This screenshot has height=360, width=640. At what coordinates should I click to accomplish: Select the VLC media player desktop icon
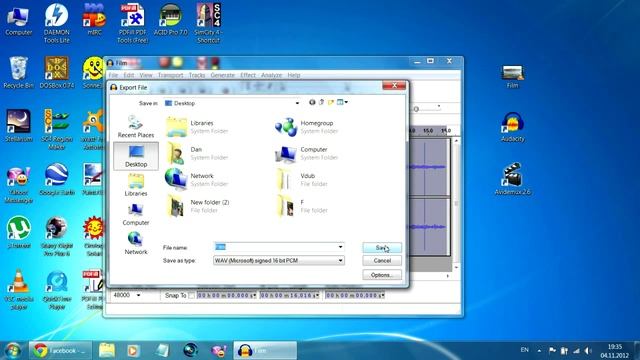pos(19,290)
